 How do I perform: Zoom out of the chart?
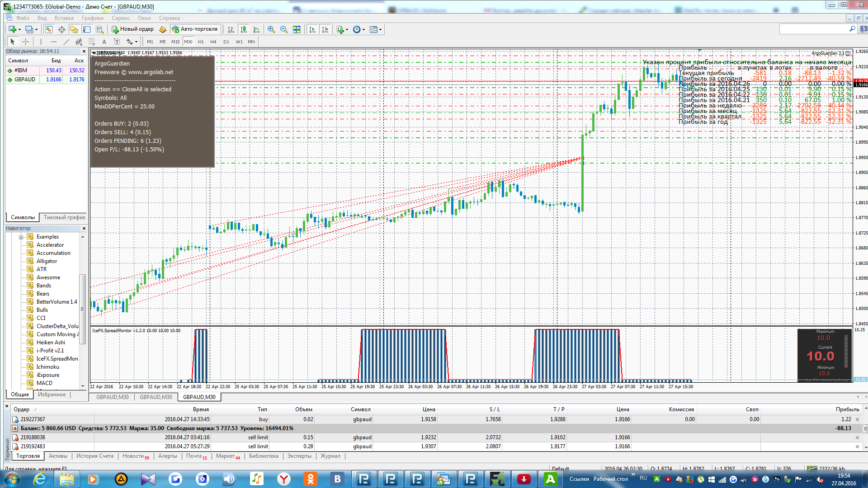coord(284,29)
